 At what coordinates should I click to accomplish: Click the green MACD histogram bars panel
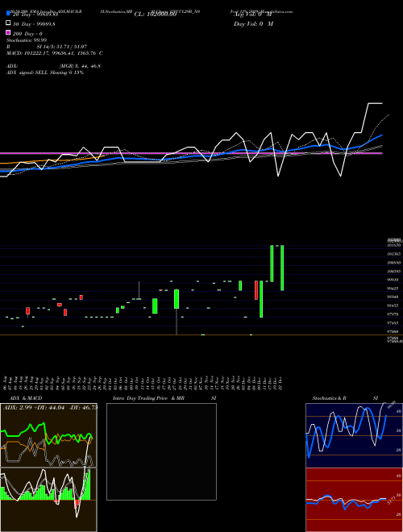48,500
